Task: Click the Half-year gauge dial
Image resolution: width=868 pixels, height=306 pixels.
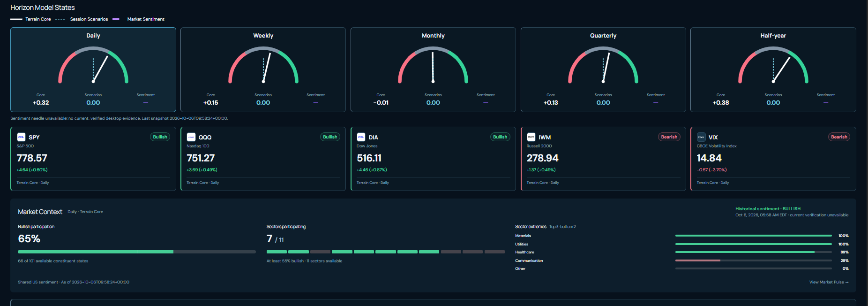Action: coord(773,65)
